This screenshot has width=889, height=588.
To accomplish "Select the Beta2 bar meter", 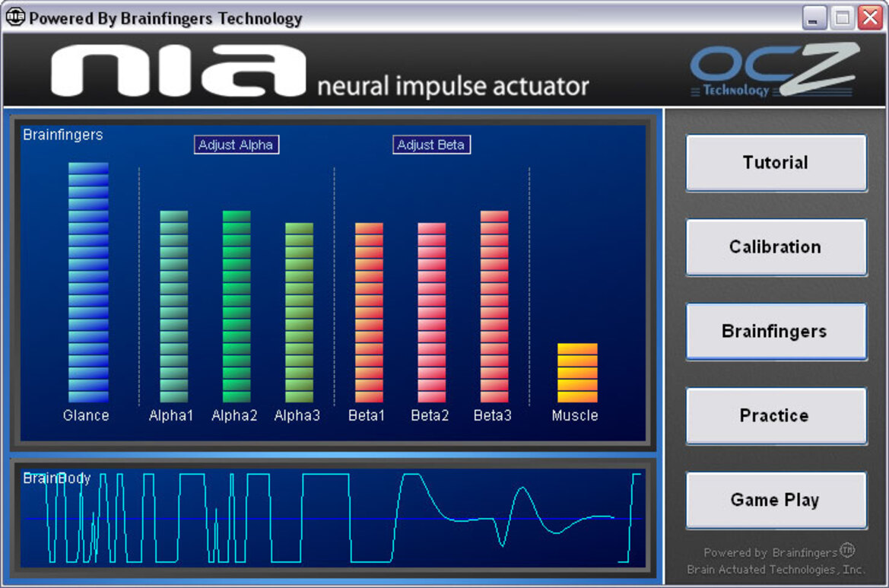I will click(431, 313).
